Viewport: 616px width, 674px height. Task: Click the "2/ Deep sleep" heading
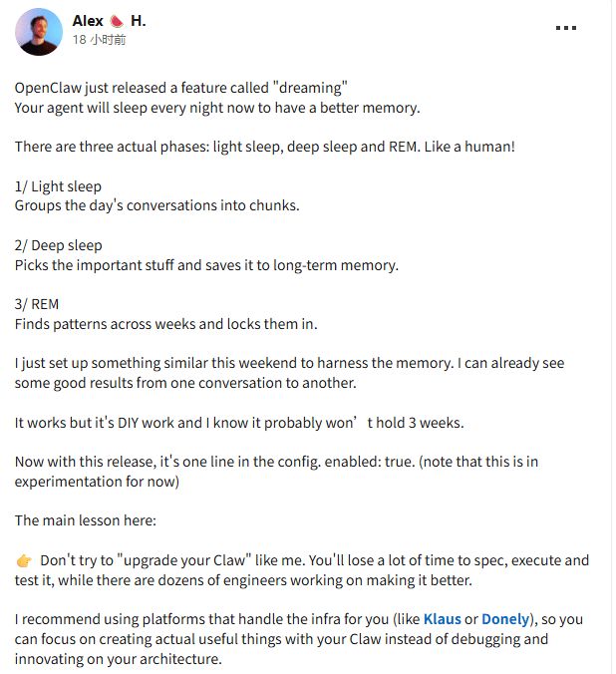(58, 245)
